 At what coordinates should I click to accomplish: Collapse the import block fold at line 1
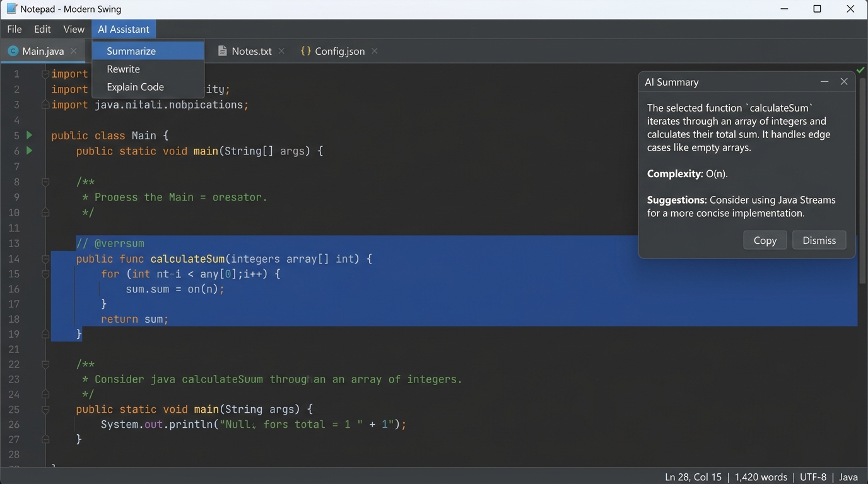pos(45,74)
